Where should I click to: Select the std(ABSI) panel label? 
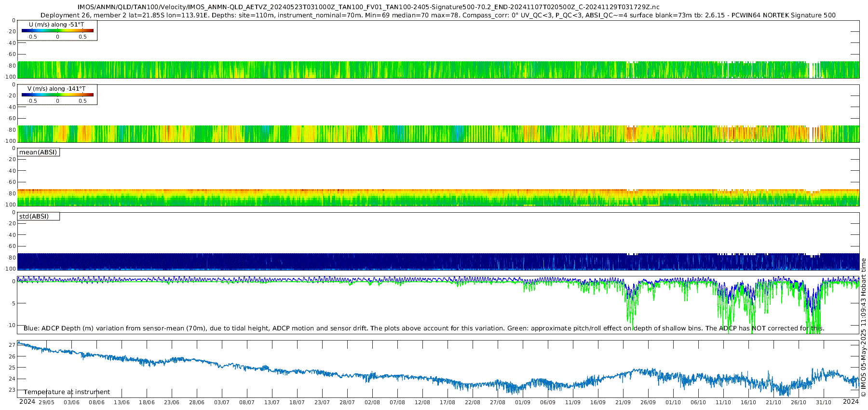[x=39, y=217]
